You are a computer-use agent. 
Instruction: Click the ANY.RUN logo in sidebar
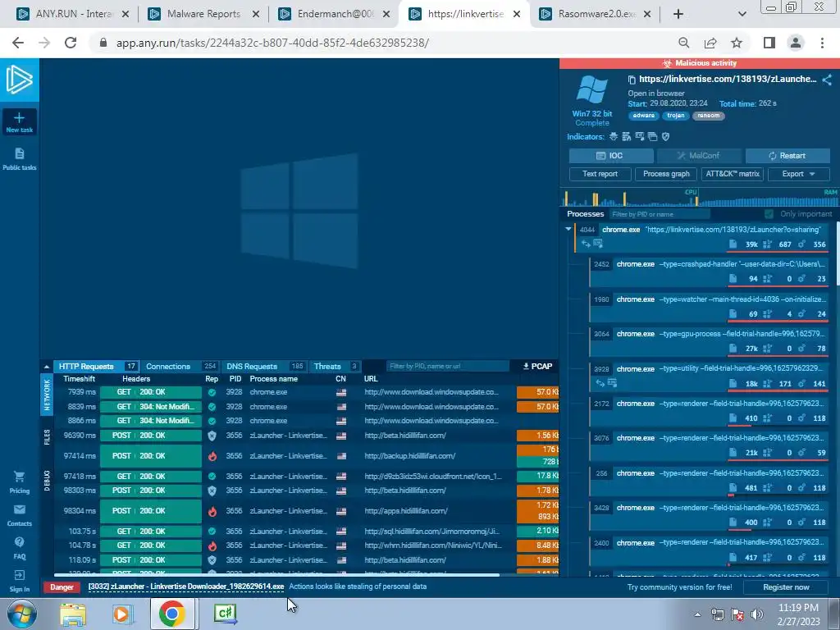[20, 80]
